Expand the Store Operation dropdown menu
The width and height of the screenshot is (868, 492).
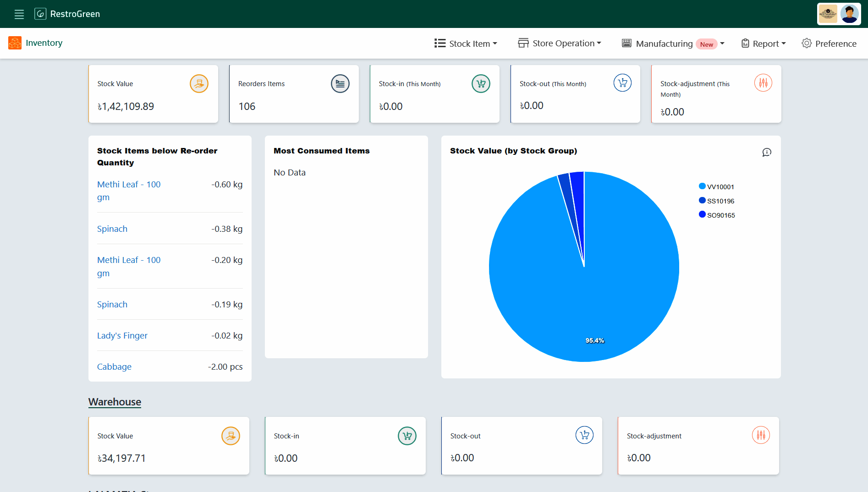click(x=560, y=44)
